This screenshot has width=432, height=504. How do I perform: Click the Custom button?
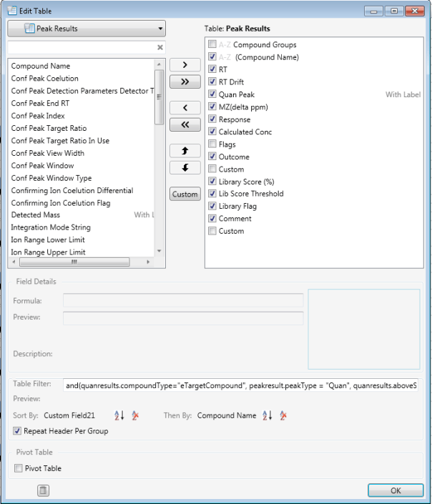tap(185, 194)
